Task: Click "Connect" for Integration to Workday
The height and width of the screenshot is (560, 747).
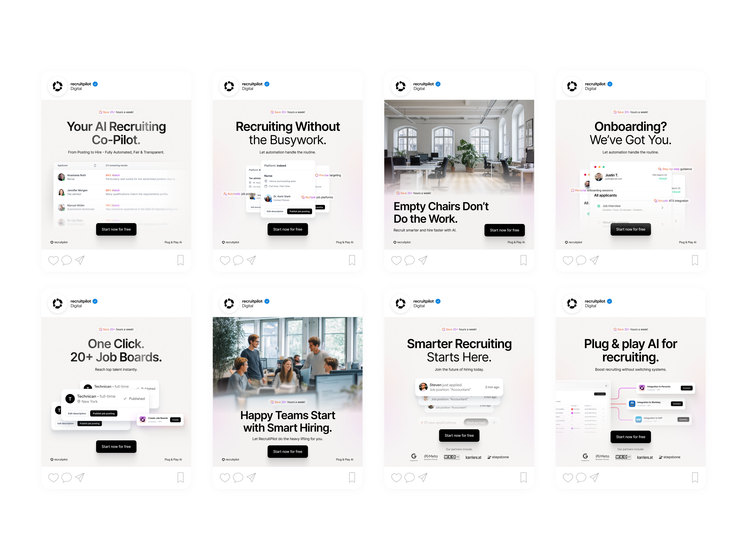Action: (677, 404)
